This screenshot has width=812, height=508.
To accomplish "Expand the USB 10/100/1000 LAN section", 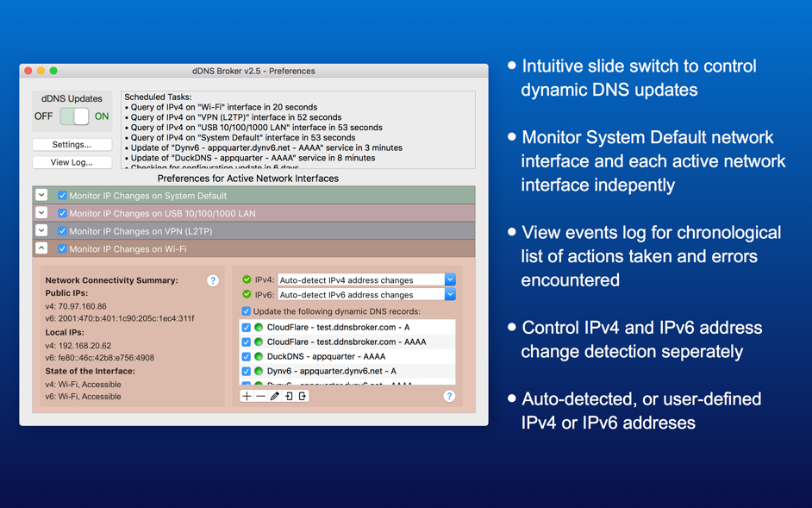I will pos(41,212).
